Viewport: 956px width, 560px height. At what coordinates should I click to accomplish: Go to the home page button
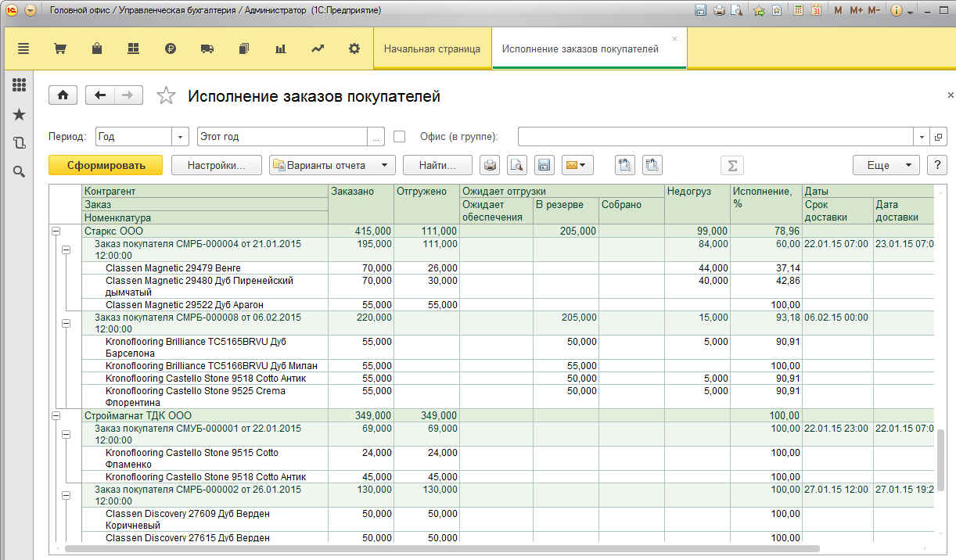click(63, 95)
